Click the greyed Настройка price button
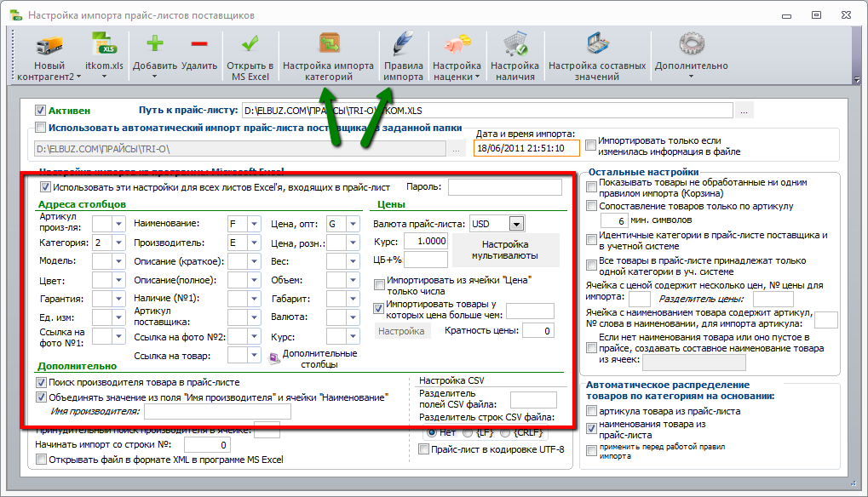Screen dimensions: 868x497 402,331
